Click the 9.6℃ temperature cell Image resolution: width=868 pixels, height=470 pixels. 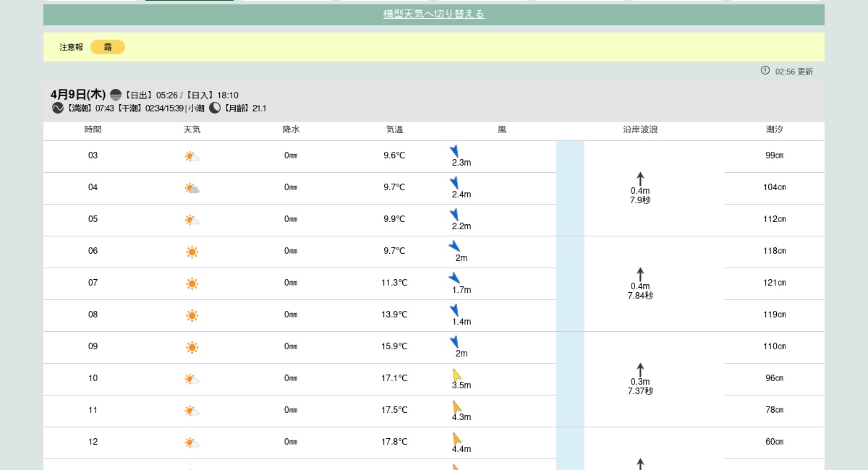point(394,155)
